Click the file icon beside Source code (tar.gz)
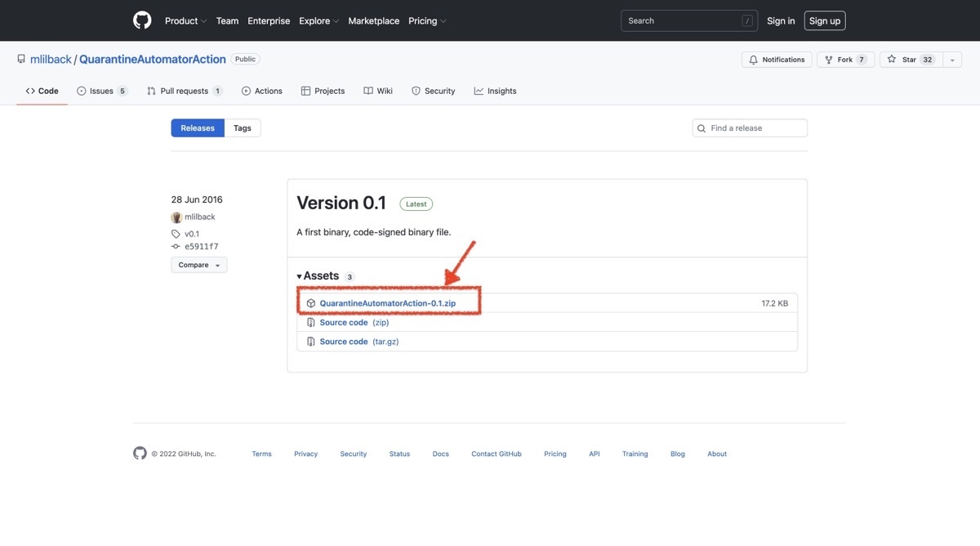Screen dimensions: 980x546 click(x=311, y=342)
